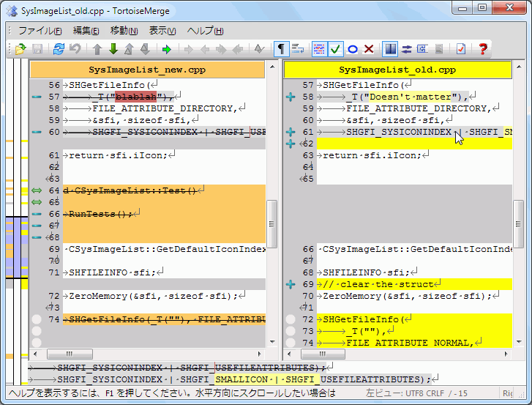Click the left pane vertical scrollbar thumb

point(272,223)
